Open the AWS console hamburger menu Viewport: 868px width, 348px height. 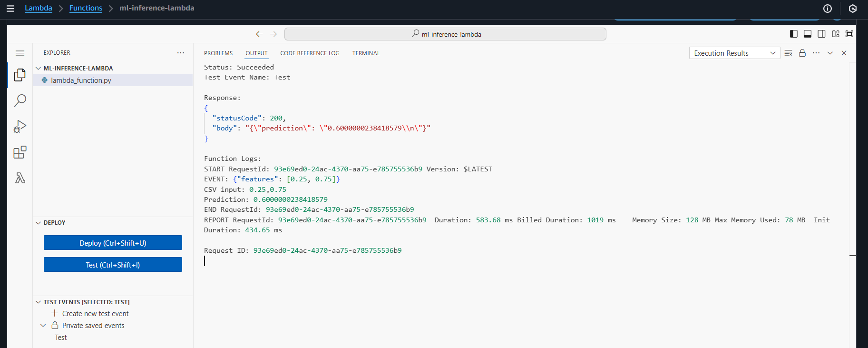point(10,8)
